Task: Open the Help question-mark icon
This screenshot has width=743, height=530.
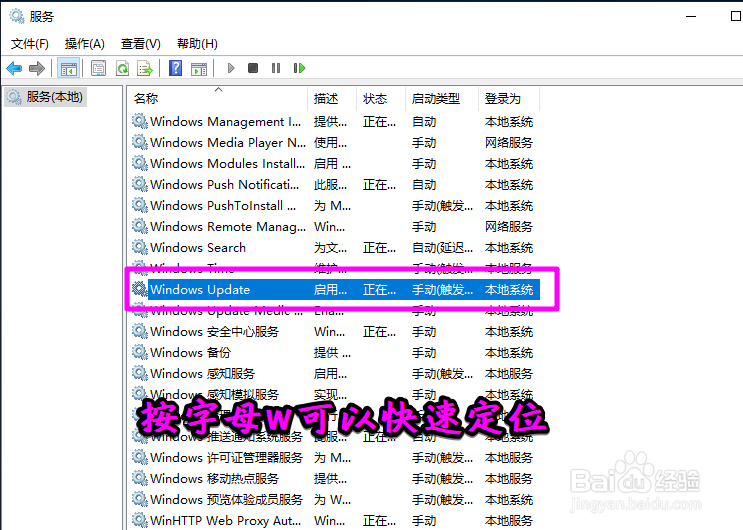Action: tap(175, 68)
